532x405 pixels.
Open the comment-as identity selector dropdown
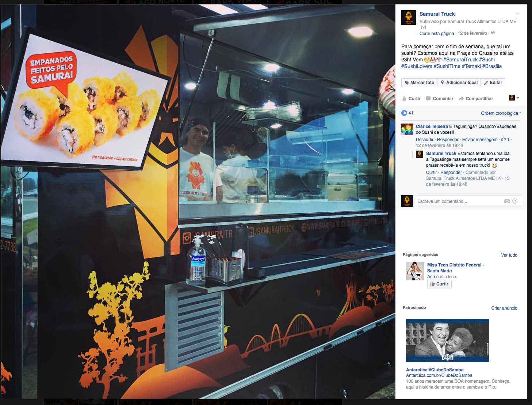pos(514,98)
